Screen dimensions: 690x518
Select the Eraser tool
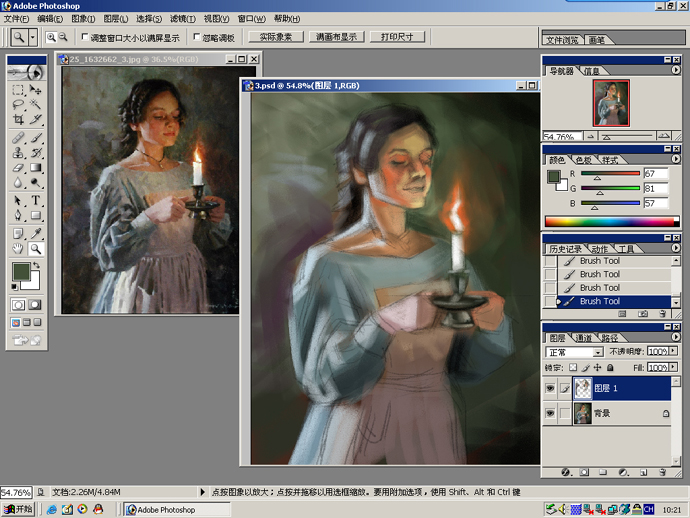click(18, 167)
